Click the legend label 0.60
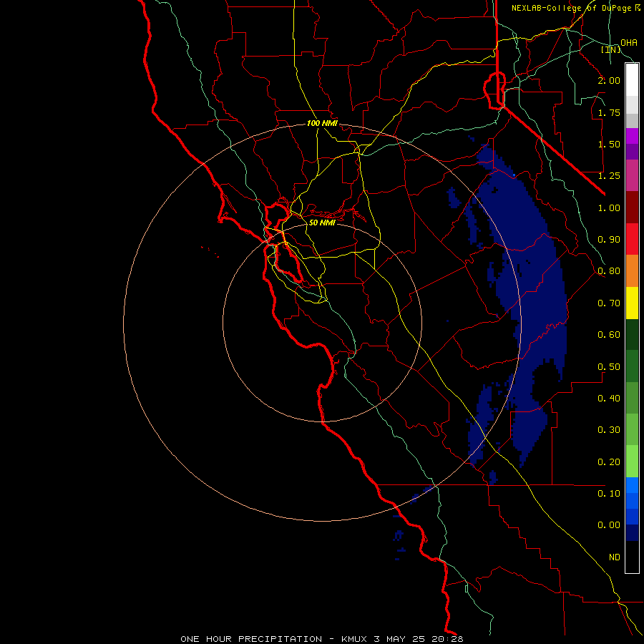The width and height of the screenshot is (644, 644). (x=609, y=335)
